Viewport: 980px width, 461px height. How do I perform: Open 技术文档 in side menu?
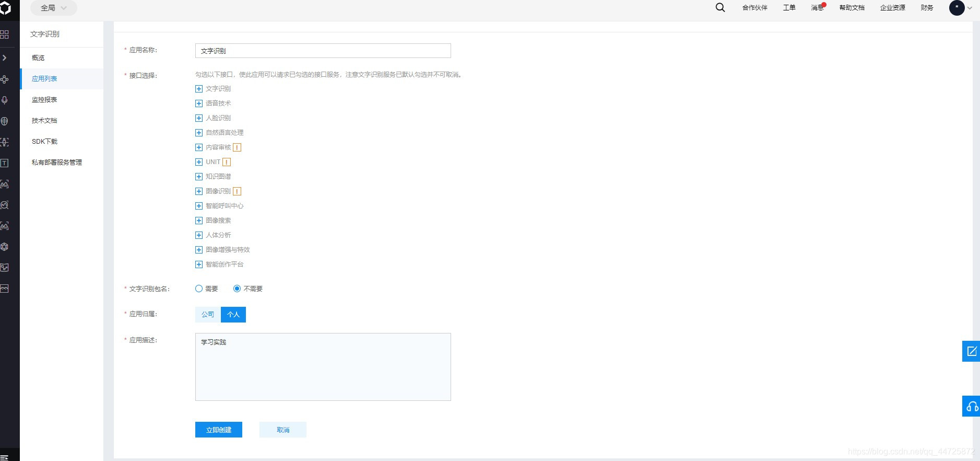pyautogui.click(x=62, y=121)
